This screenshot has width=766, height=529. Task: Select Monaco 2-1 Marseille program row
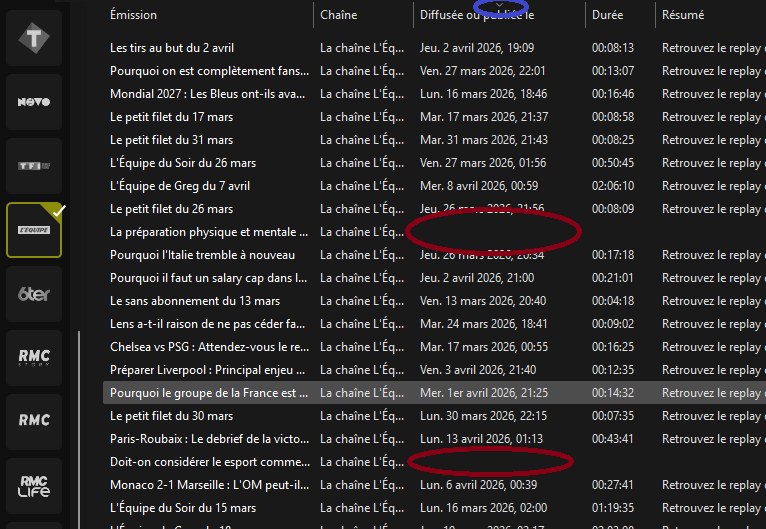[x=208, y=485]
